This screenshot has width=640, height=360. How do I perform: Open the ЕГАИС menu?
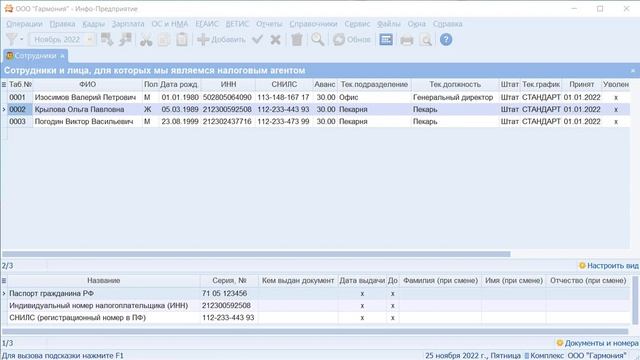tap(207, 24)
